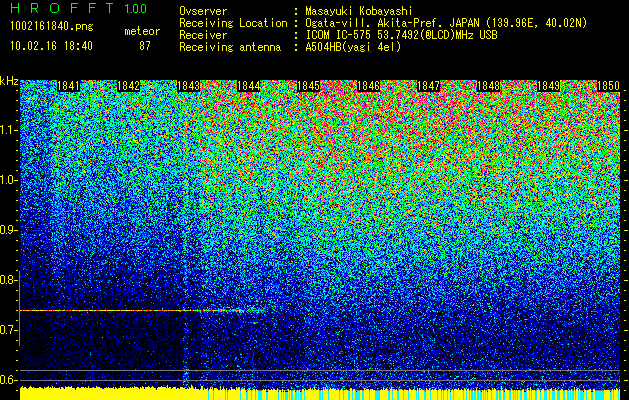The height and width of the screenshot is (400, 629).
Task: Click the 1842 time marker
Action: pos(128,86)
